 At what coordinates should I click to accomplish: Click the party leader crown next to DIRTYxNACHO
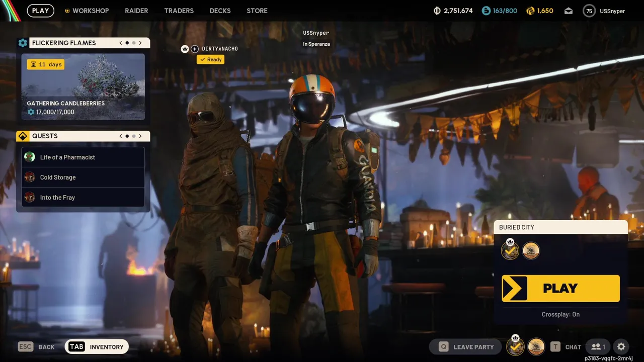[x=185, y=49]
